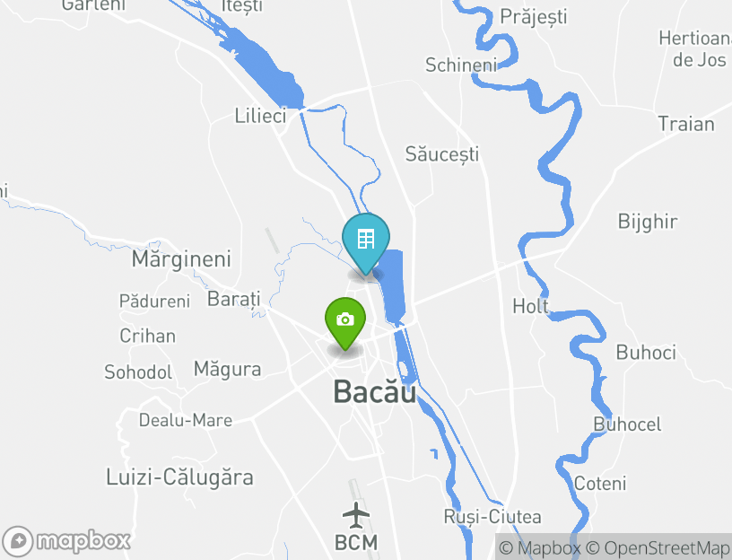Viewport: 732px width, 560px height.
Task: Click the Luizi-Călugăra label
Action: (179, 477)
